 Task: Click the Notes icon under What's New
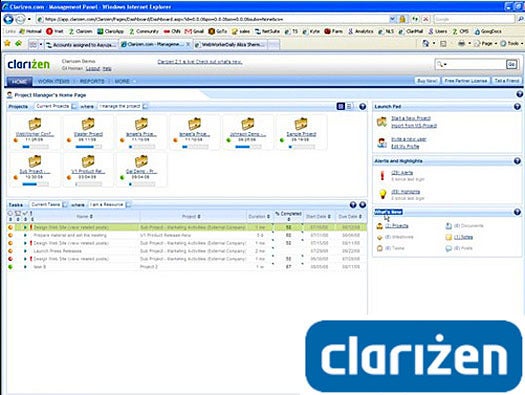449,237
